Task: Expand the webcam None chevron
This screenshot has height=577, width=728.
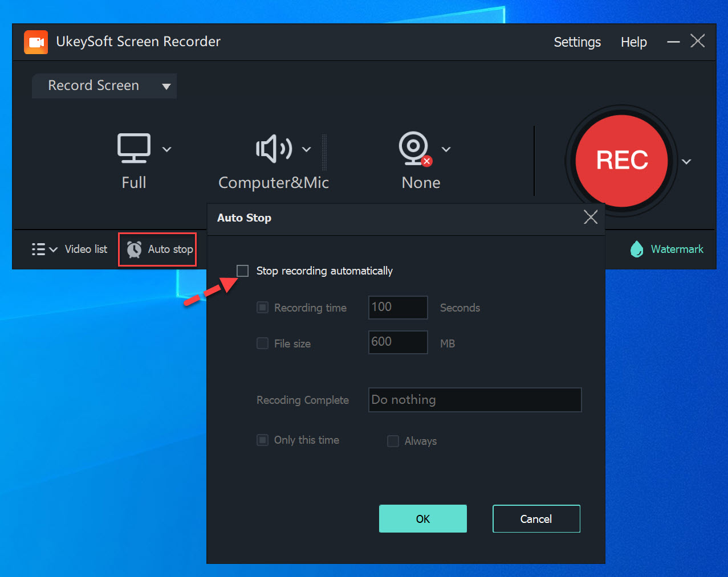Action: click(x=446, y=149)
